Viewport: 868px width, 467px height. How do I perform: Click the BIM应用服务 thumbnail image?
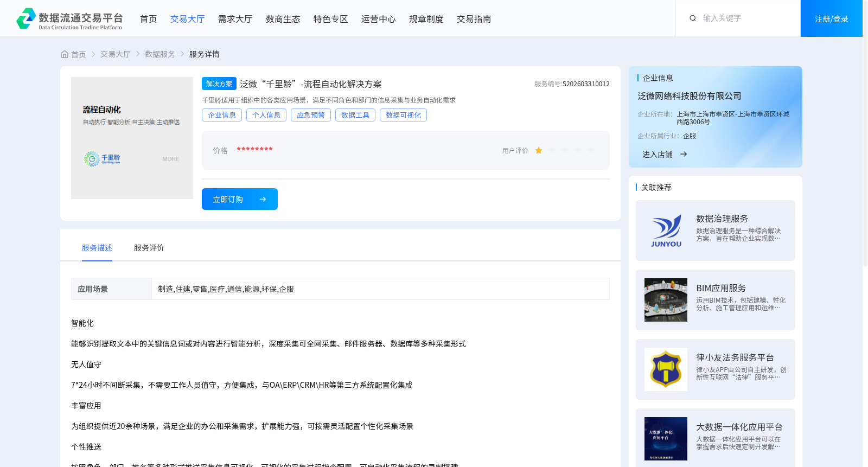[x=666, y=300]
